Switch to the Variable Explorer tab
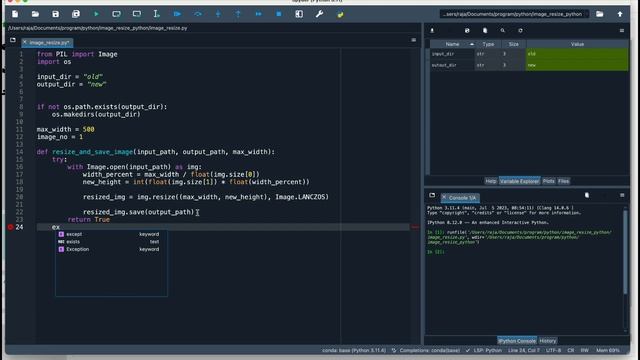Screen dimensions: 640x360 click(x=519, y=181)
